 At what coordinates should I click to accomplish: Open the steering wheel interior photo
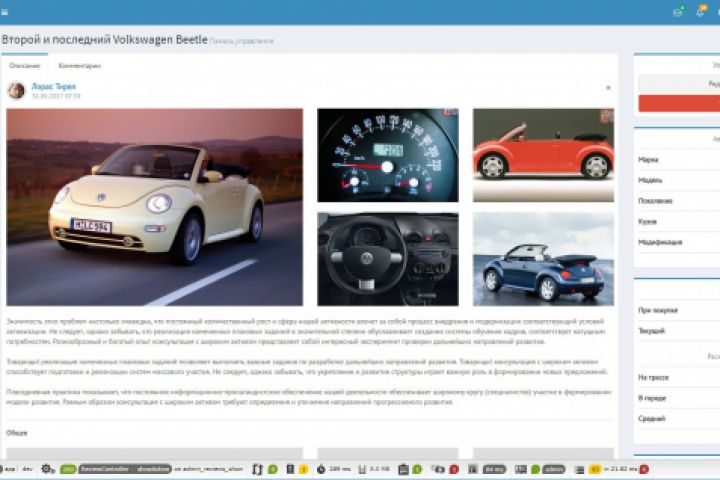[388, 259]
